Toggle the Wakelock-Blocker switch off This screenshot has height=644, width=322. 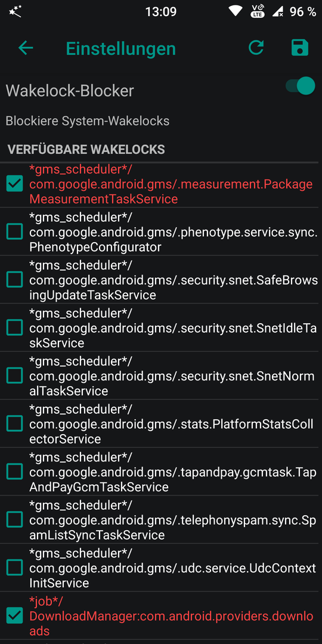[x=300, y=86]
